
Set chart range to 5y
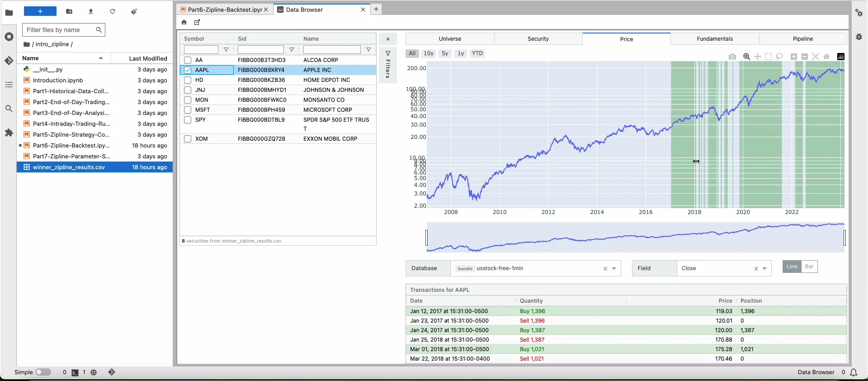(x=445, y=53)
